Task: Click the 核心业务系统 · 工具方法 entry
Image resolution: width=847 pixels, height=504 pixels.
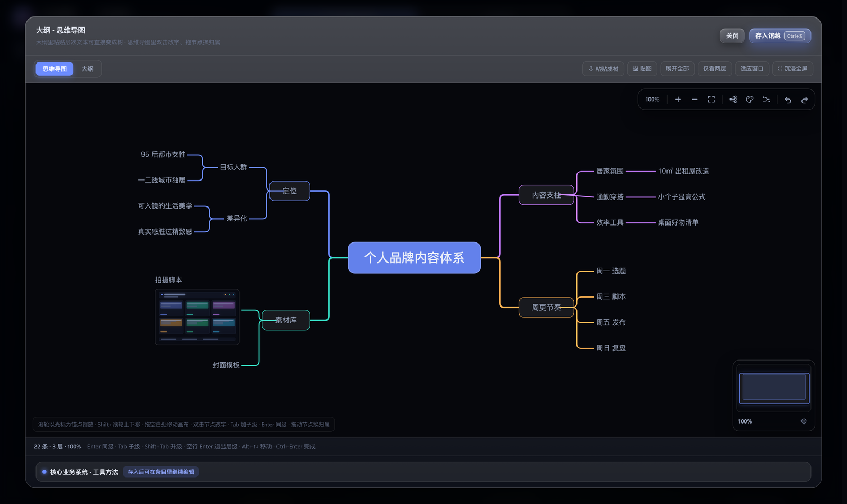Action: [x=84, y=472]
